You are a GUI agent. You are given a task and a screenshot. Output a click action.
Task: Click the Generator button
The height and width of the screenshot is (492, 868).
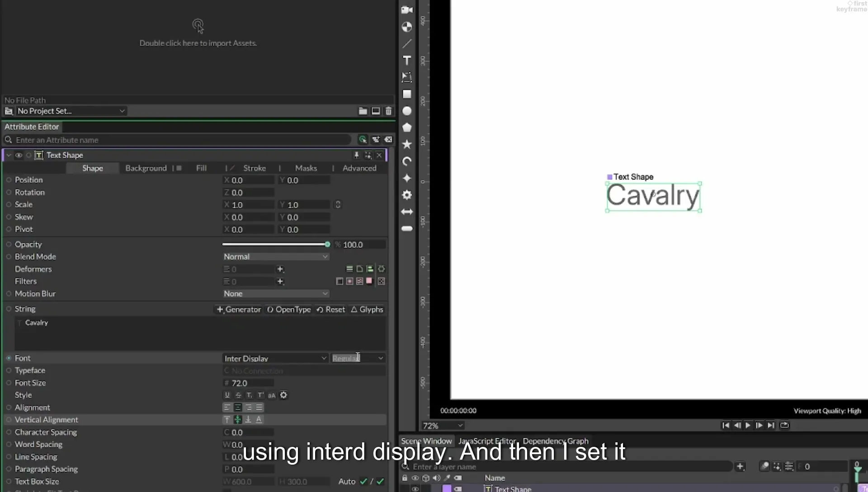pyautogui.click(x=239, y=309)
